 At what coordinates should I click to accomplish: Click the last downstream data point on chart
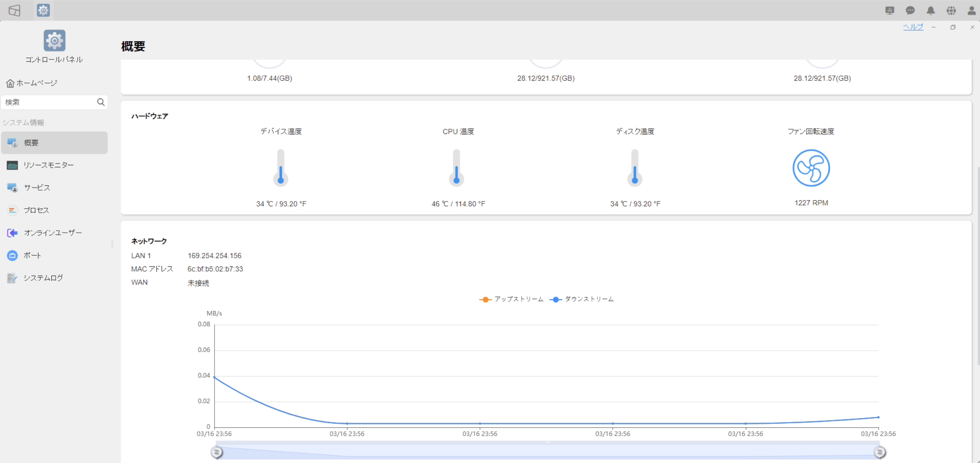(x=878, y=417)
